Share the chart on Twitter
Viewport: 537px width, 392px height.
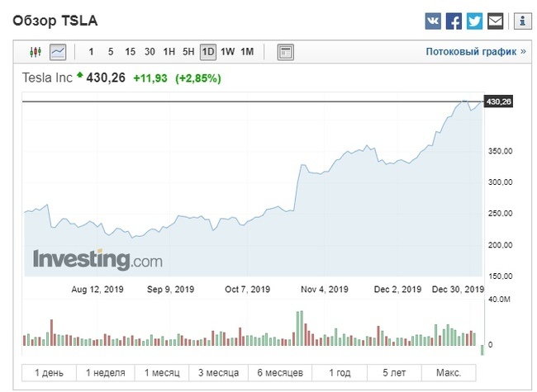coord(474,21)
